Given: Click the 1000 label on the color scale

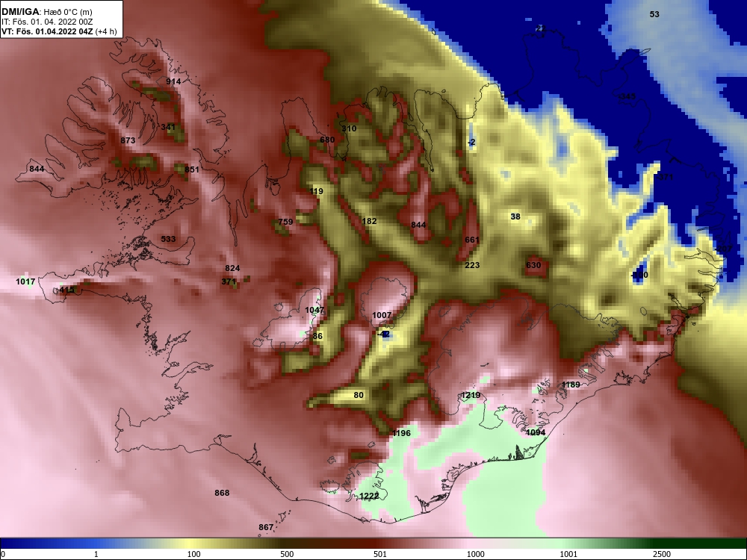Looking at the screenshot, I should (475, 554).
